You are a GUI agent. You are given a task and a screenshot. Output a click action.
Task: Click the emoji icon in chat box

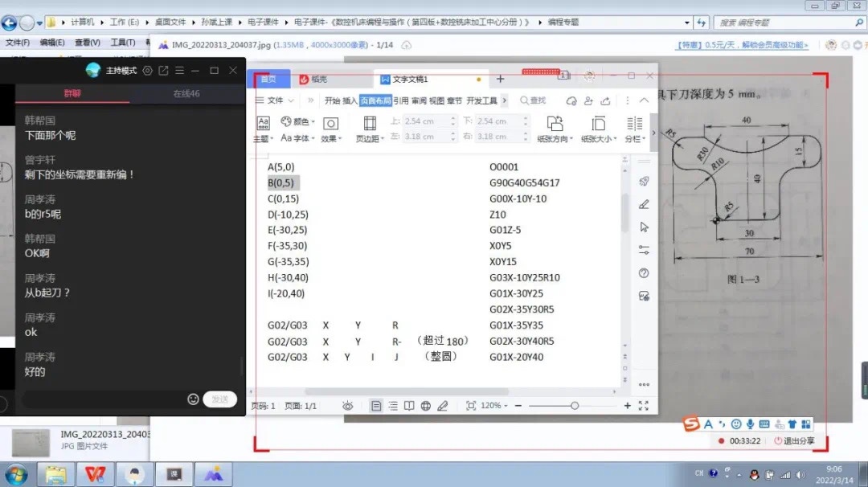[193, 399]
